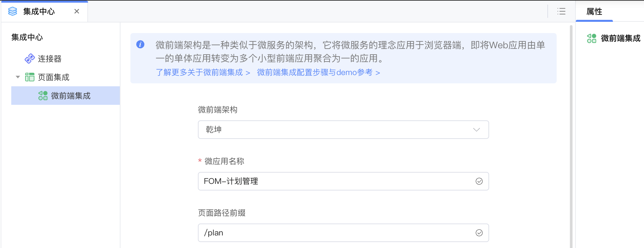Select 连接器 in the sidebar tree
The image size is (644, 248).
(50, 59)
